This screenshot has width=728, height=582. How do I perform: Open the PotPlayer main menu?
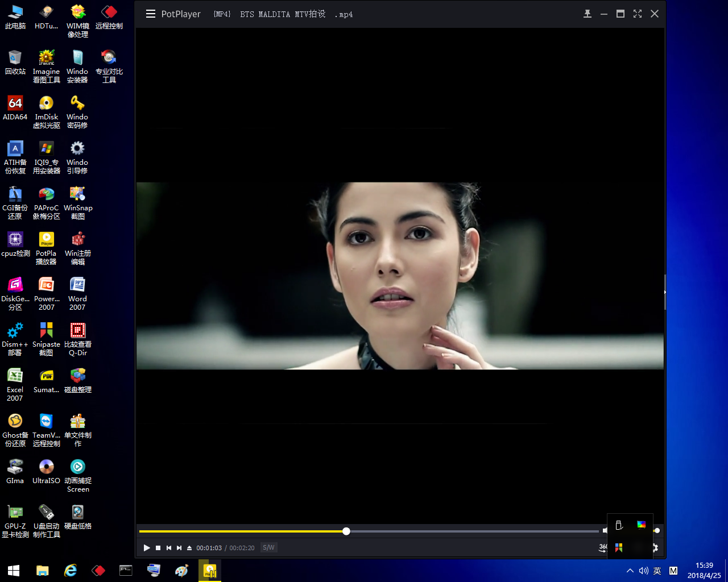(150, 14)
